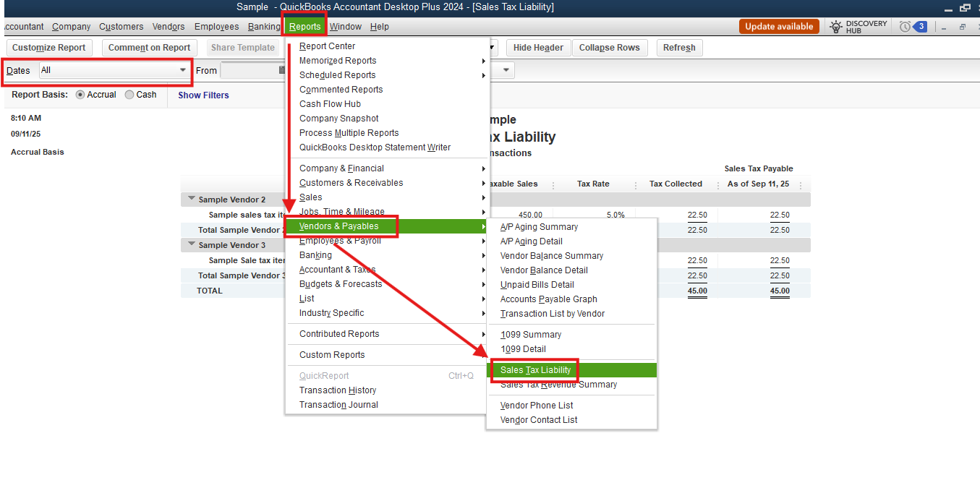Open the Customers menu in menu bar

[x=121, y=27]
